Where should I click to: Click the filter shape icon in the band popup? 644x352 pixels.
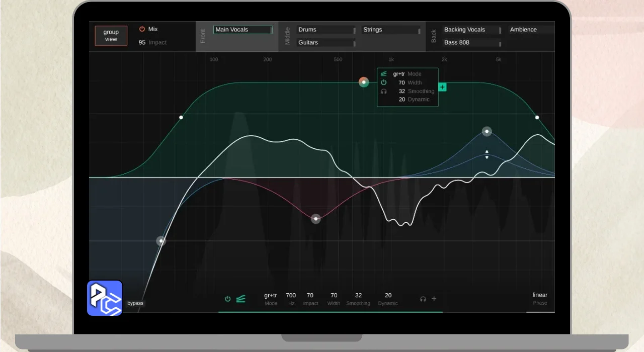pyautogui.click(x=384, y=74)
